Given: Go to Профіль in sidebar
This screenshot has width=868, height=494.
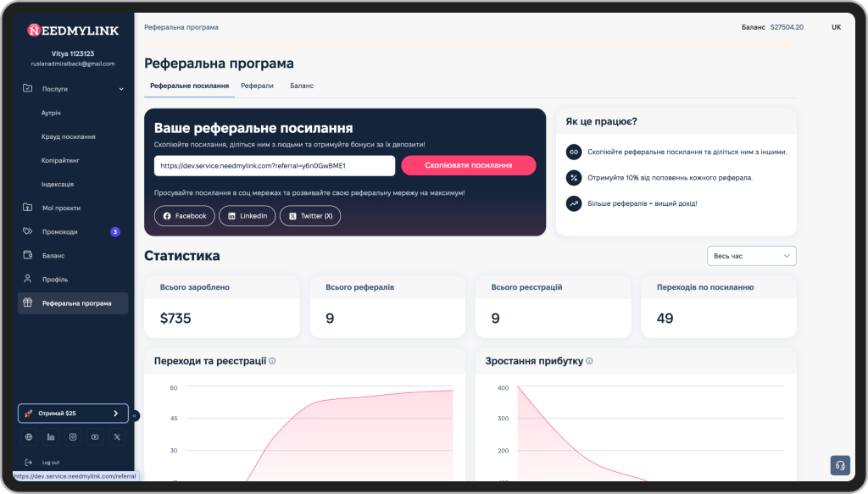Looking at the screenshot, I should (55, 280).
